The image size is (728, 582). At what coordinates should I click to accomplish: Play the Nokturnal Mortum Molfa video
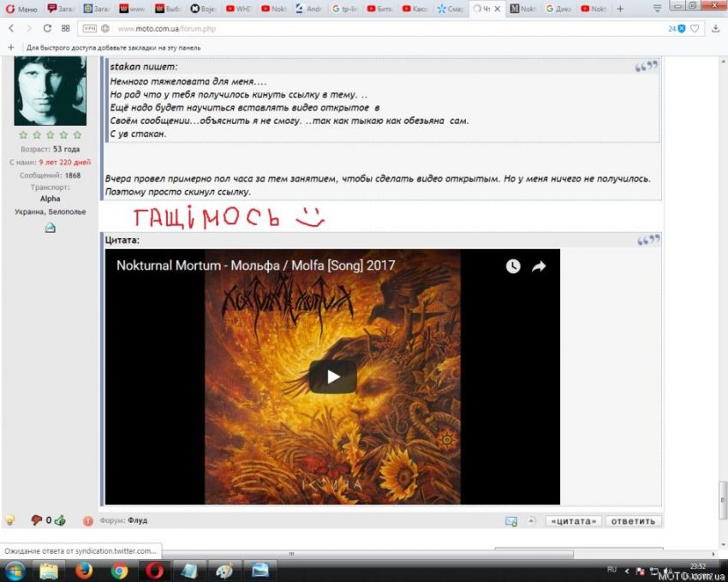[x=333, y=377]
